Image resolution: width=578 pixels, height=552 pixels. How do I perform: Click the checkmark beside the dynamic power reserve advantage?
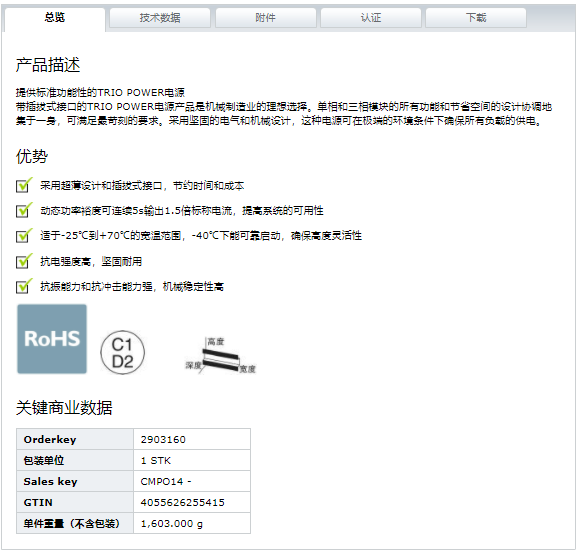point(24,210)
